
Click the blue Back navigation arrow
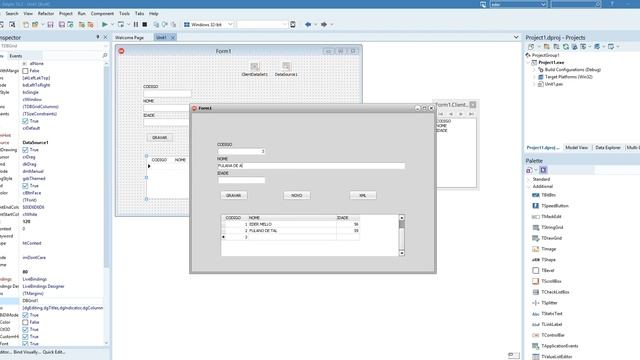tap(308, 24)
